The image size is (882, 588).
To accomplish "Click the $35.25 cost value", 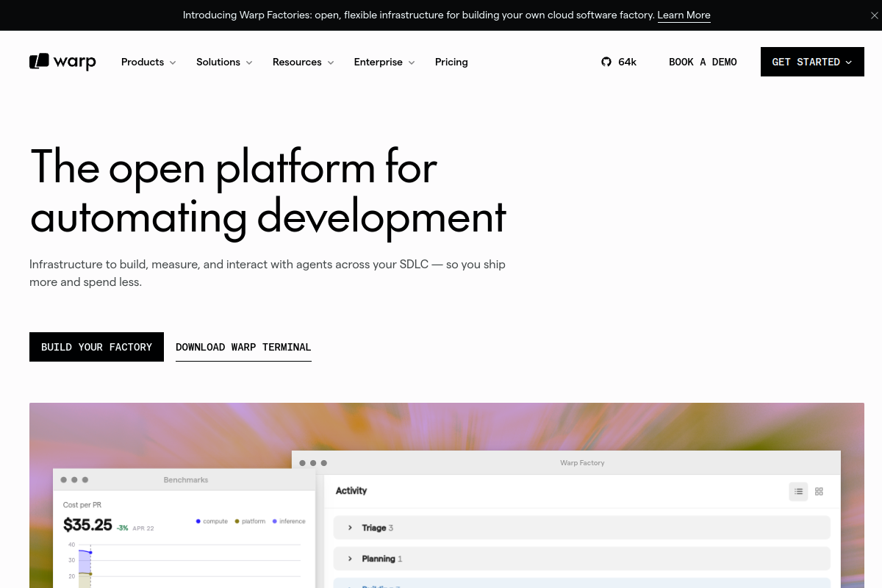I will point(87,525).
